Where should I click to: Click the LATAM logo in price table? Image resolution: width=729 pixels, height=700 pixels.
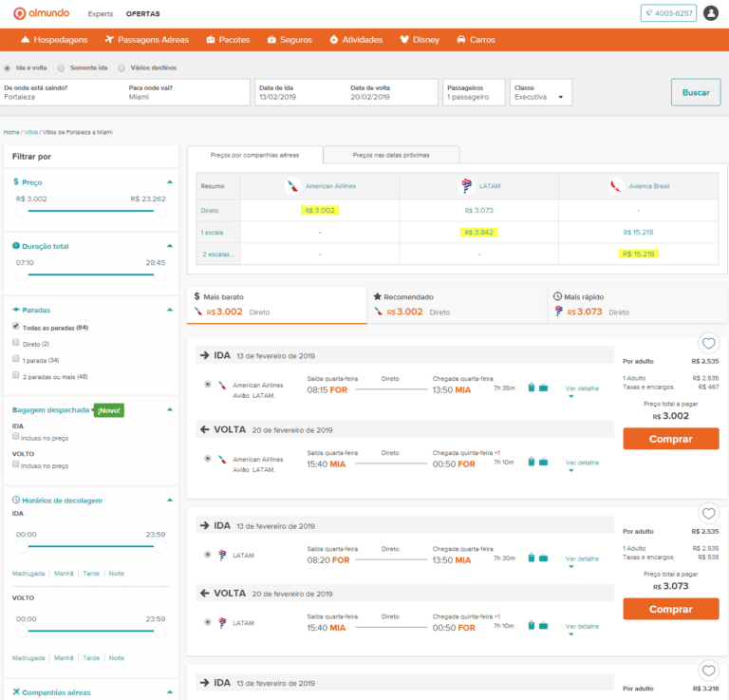(466, 186)
